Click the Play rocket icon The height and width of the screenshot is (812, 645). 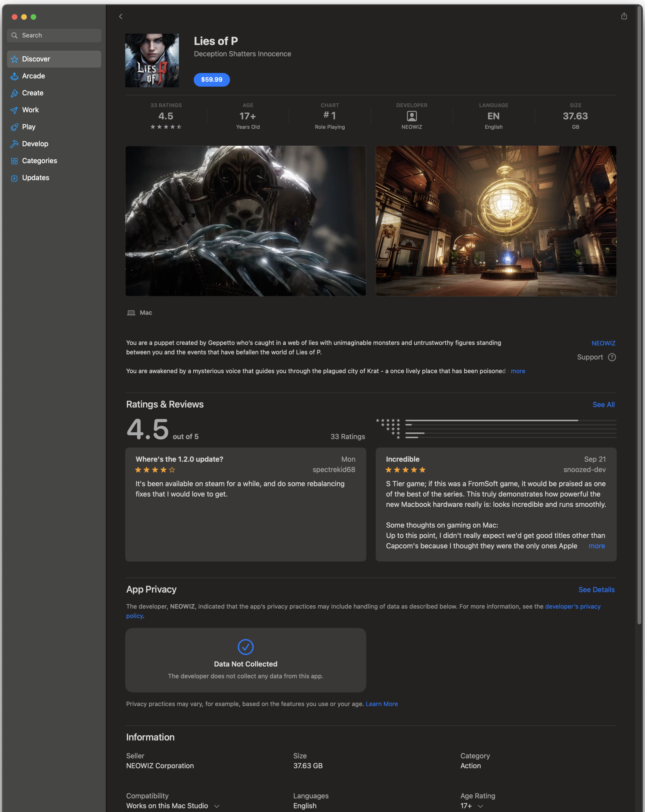coord(15,127)
